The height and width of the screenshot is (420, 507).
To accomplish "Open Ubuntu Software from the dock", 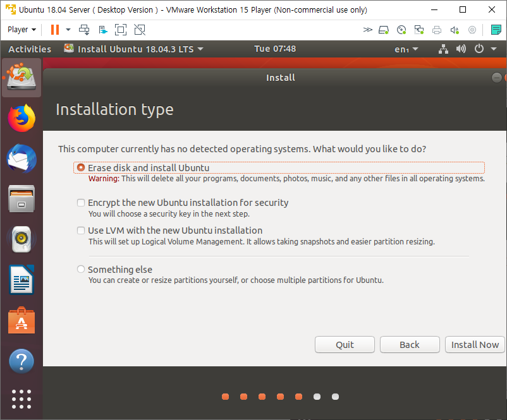I will coord(21,320).
